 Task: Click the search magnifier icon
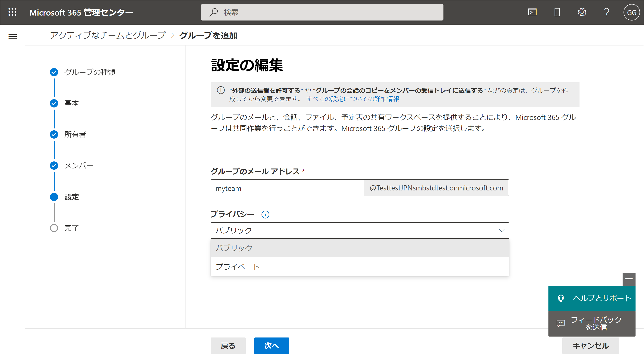point(213,12)
